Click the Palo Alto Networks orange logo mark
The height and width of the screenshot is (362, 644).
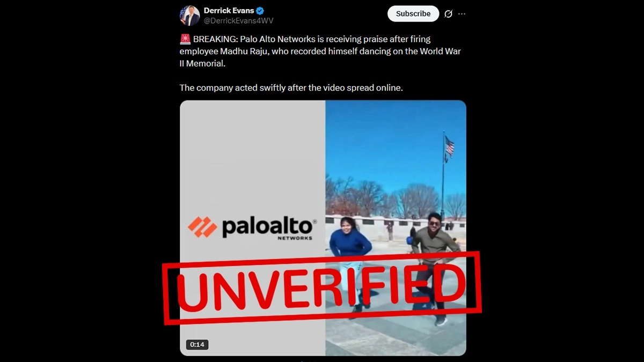tap(202, 227)
